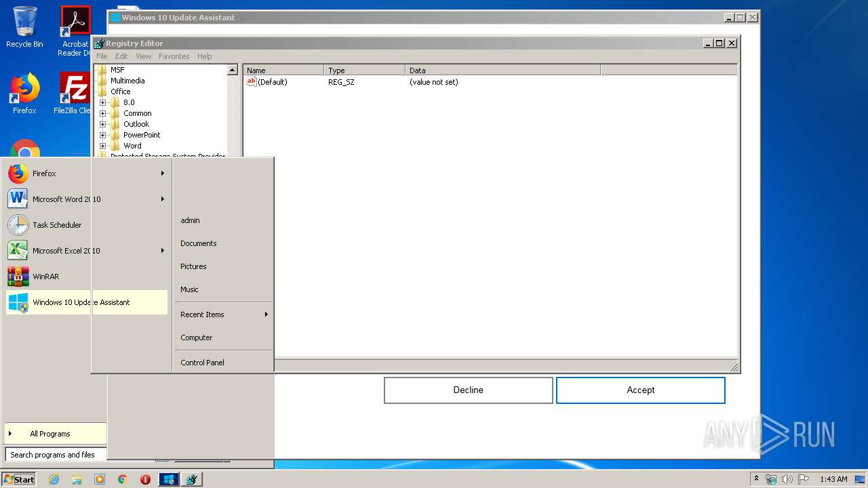The width and height of the screenshot is (868, 488).
Task: Open Documents from the Start menu
Action: pyautogui.click(x=199, y=243)
